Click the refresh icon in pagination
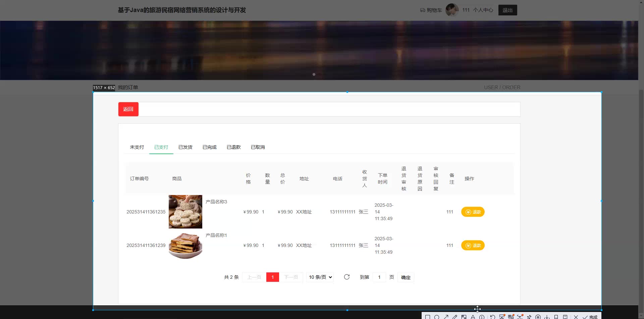644x319 pixels. pos(347,277)
